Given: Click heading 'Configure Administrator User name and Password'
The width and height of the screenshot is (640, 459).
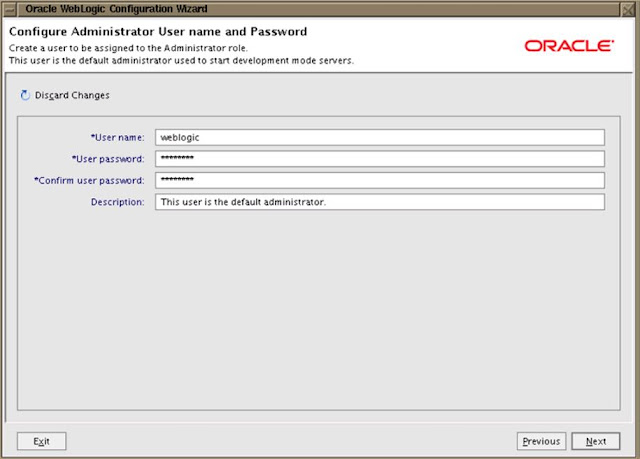Looking at the screenshot, I should pos(158,32).
